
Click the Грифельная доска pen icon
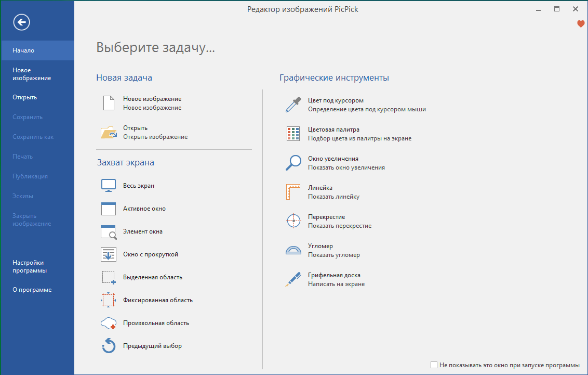pyautogui.click(x=293, y=279)
